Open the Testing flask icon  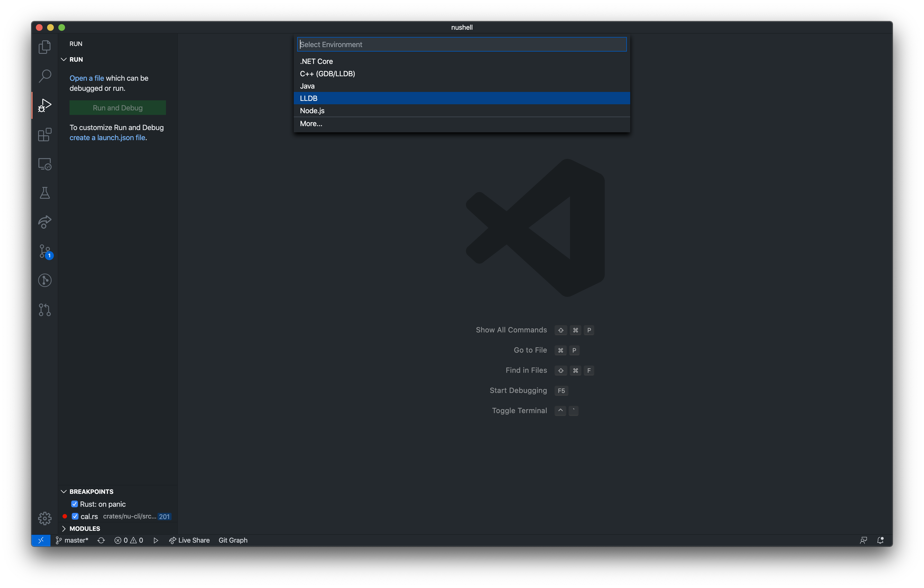tap(45, 193)
